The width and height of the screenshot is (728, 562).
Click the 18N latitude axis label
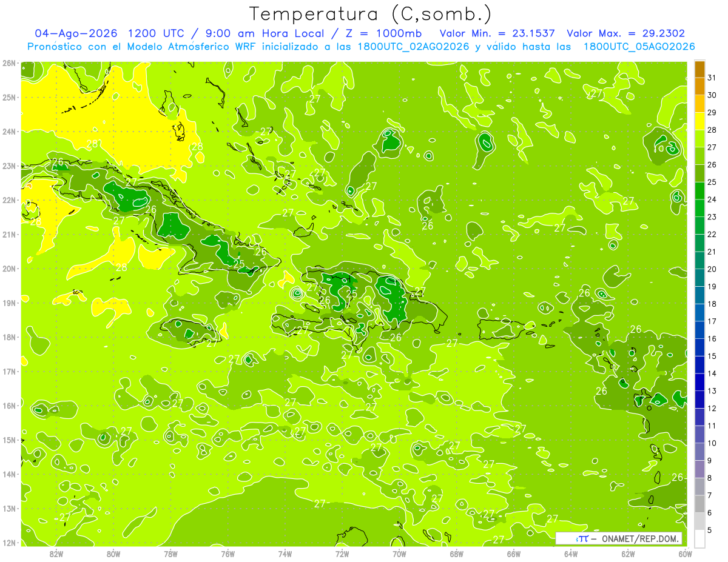pos(8,337)
